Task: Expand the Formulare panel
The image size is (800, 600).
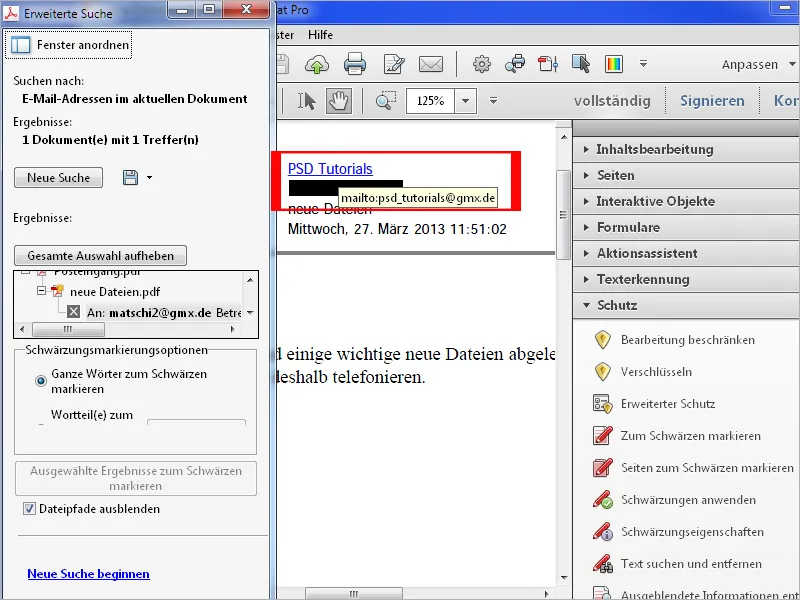Action: coord(686,228)
